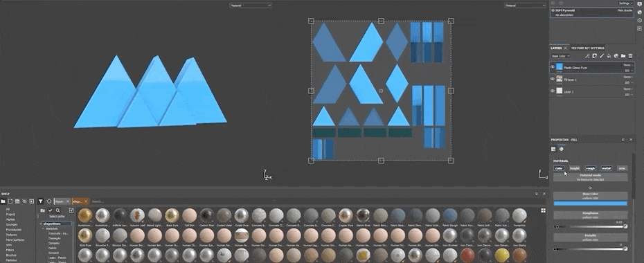
Task: Click the crossed-eye hide icon in shelf toolbar
Action: point(24,201)
